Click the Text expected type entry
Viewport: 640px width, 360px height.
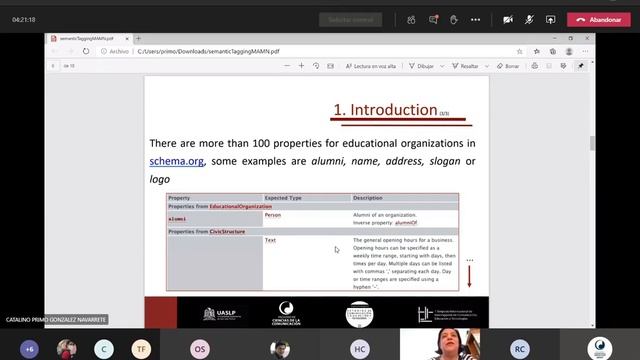(270, 240)
